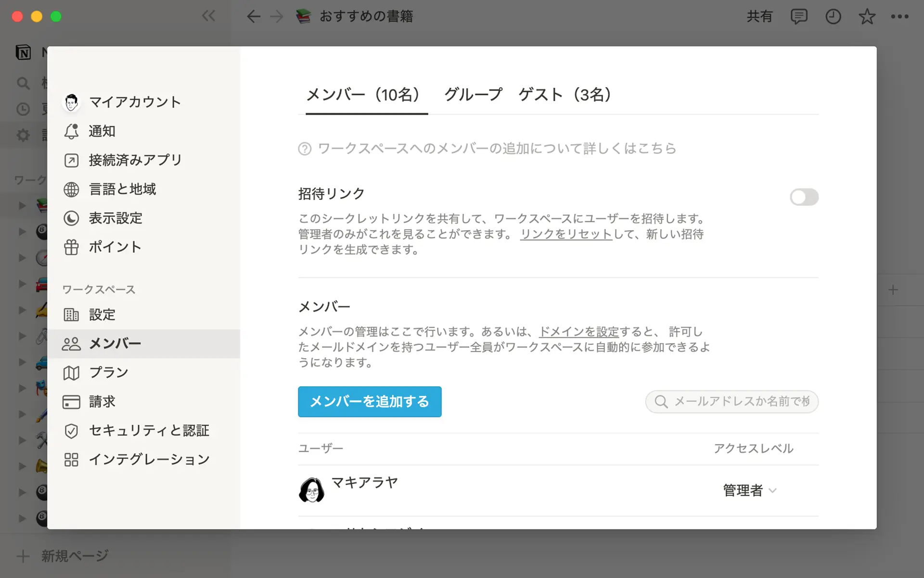This screenshot has width=924, height=578.
Task: Open the comments icon in the top bar
Action: pyautogui.click(x=798, y=16)
